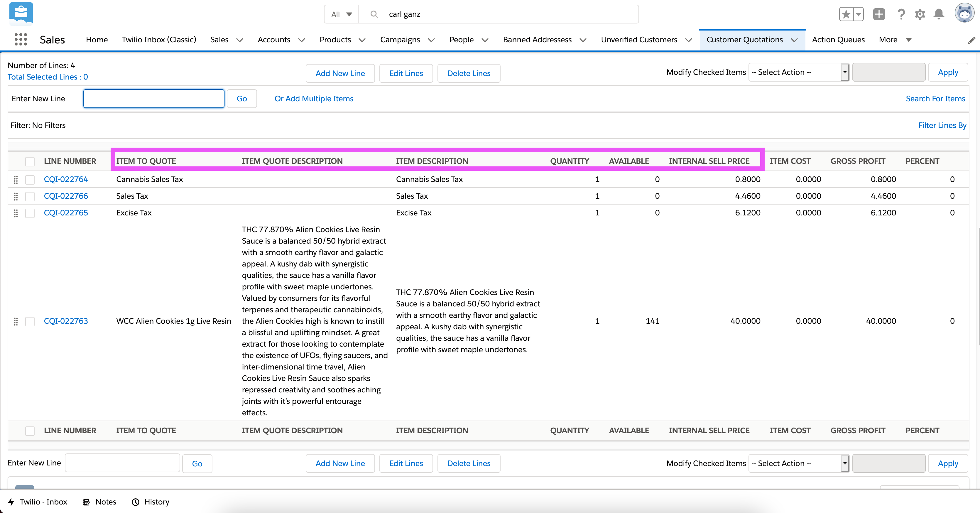This screenshot has width=980, height=513.
Task: Open line CQI-022766 link
Action: (66, 196)
